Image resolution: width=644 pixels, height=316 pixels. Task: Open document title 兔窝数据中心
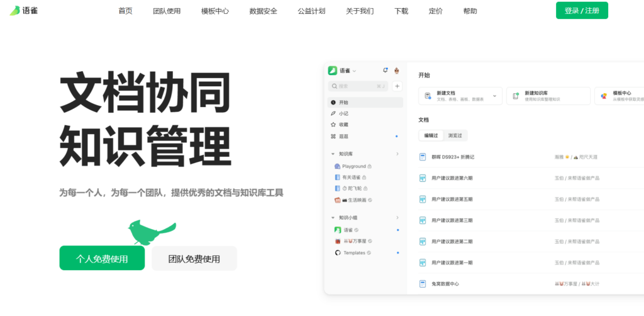click(x=445, y=284)
